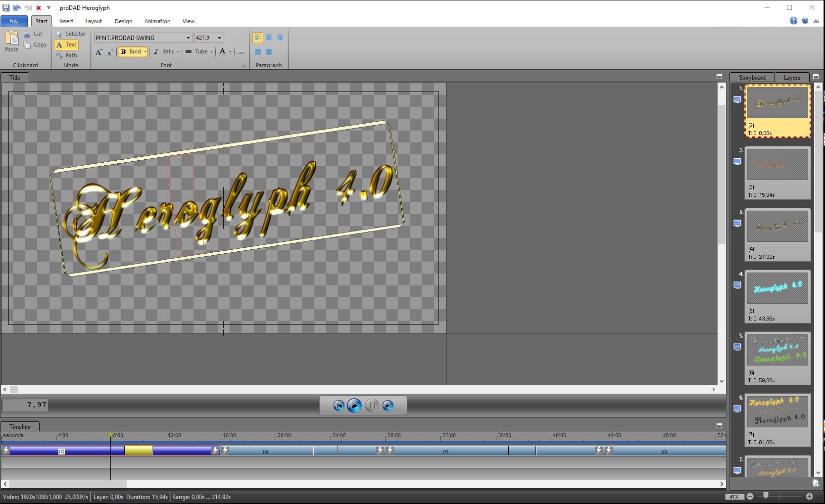Undo using the blue arrow icon
The height and width of the screenshot is (504, 825).
click(x=16, y=8)
